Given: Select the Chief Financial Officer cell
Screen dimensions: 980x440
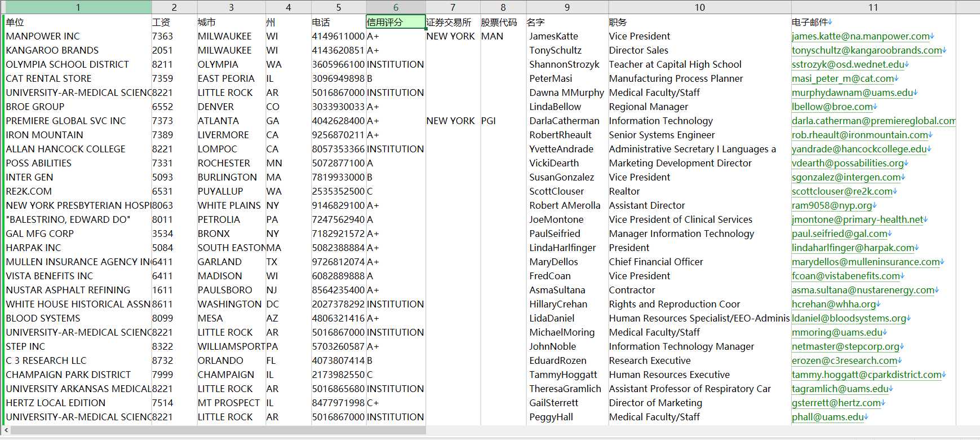Looking at the screenshot, I should [x=699, y=262].
